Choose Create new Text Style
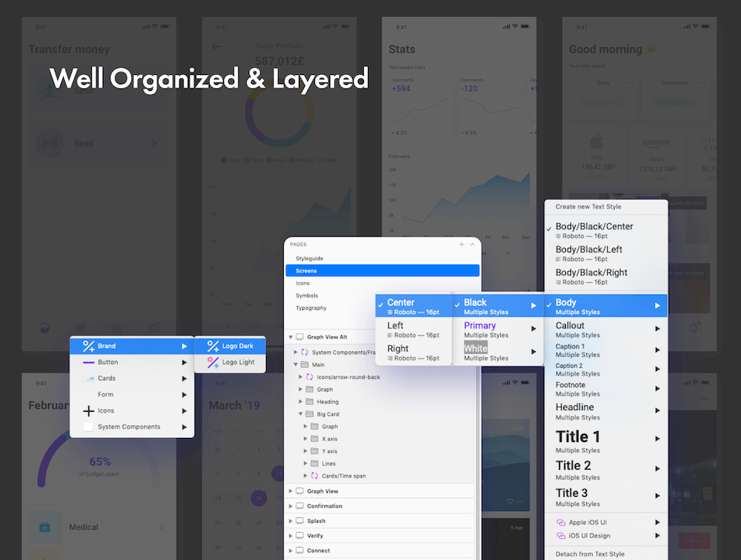Screen dimensions: 741x560 tap(589, 206)
